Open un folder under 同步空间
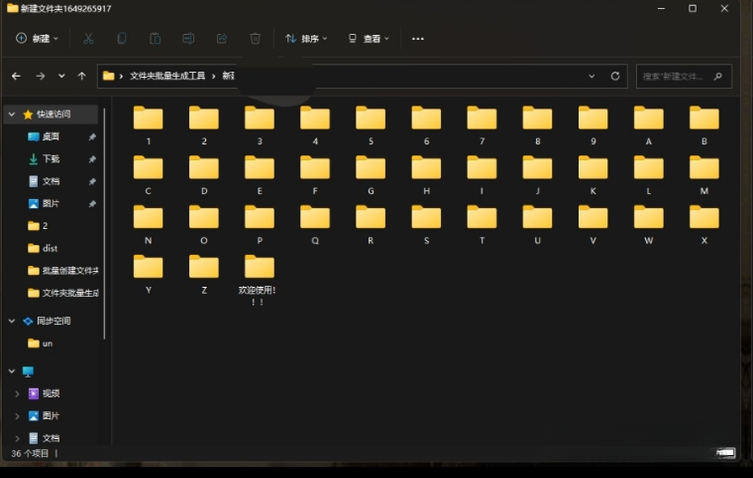This screenshot has height=478, width=753. [50, 343]
